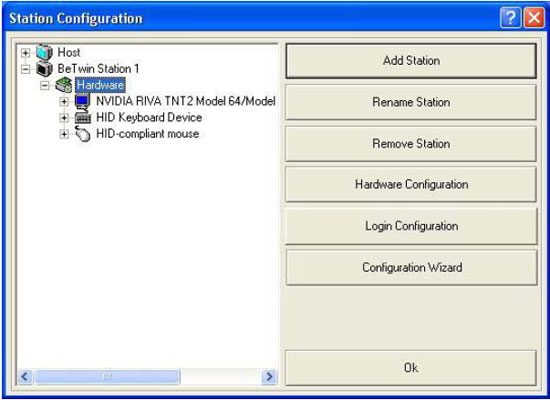Expand the HID Keyboard Device entry
Viewport: 550px width, 400px height.
(64, 118)
